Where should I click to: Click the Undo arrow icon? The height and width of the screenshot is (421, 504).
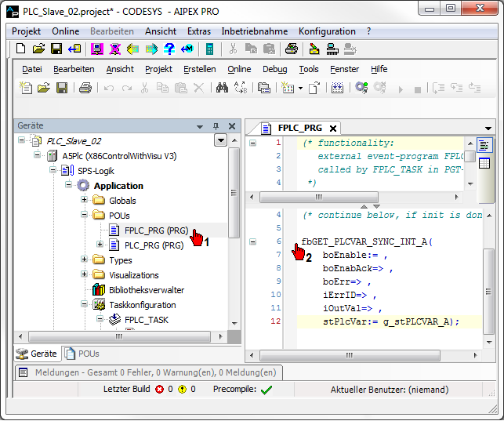tap(109, 88)
